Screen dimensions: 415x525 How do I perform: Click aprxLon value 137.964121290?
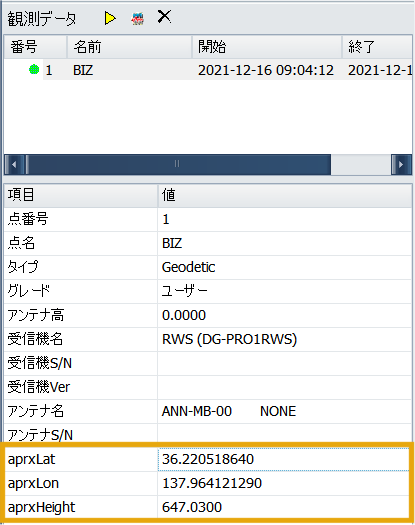[212, 483]
